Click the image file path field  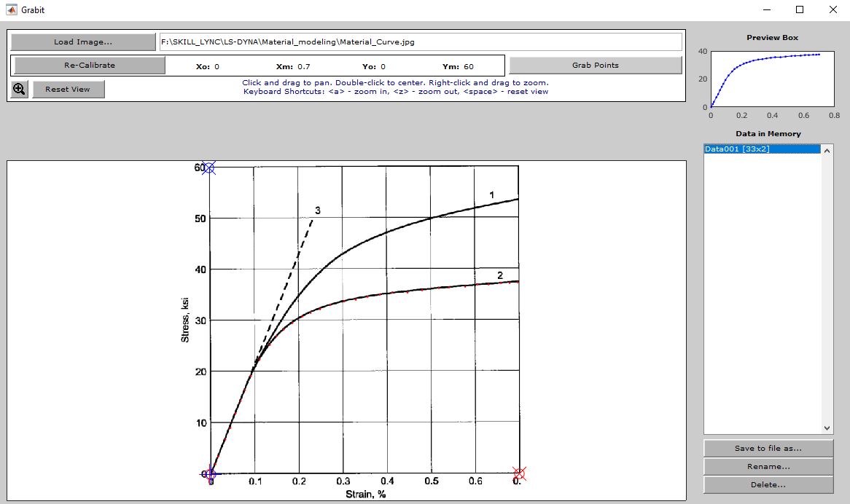421,42
